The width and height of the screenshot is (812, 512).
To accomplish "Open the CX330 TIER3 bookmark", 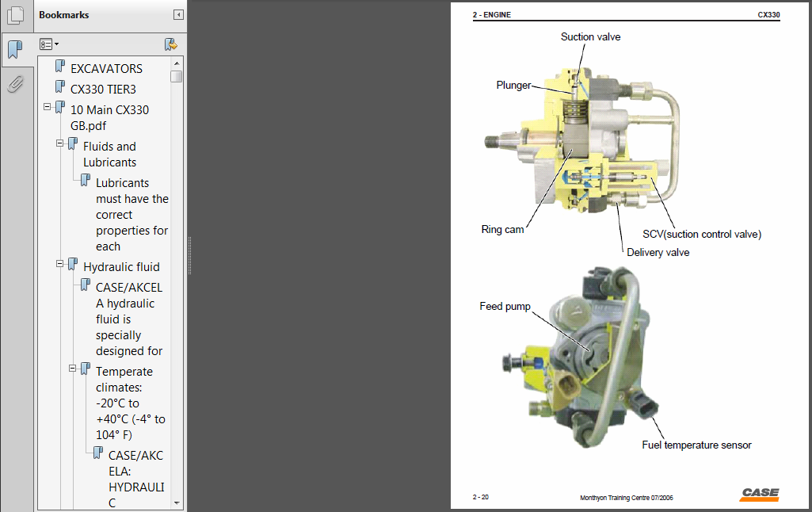I will (x=103, y=89).
